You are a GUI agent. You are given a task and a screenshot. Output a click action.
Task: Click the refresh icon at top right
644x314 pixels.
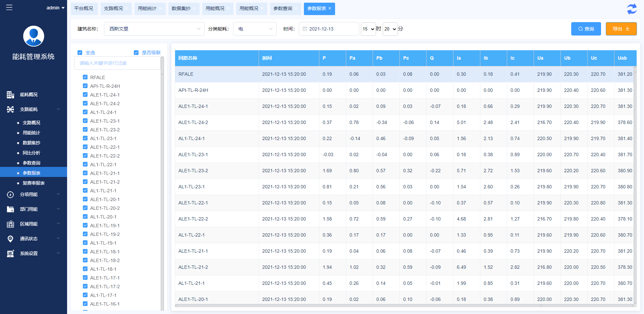[632, 9]
